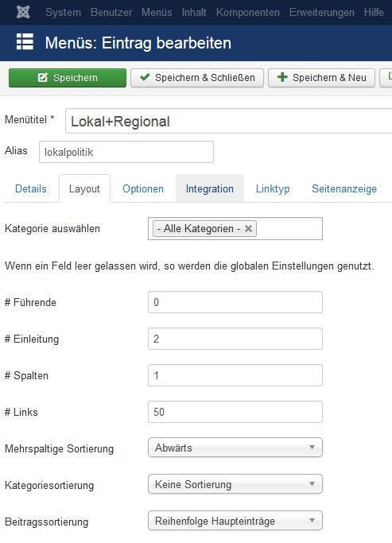Open the Beitragssortierung dropdown
The image size is (392, 543).
[x=235, y=521]
